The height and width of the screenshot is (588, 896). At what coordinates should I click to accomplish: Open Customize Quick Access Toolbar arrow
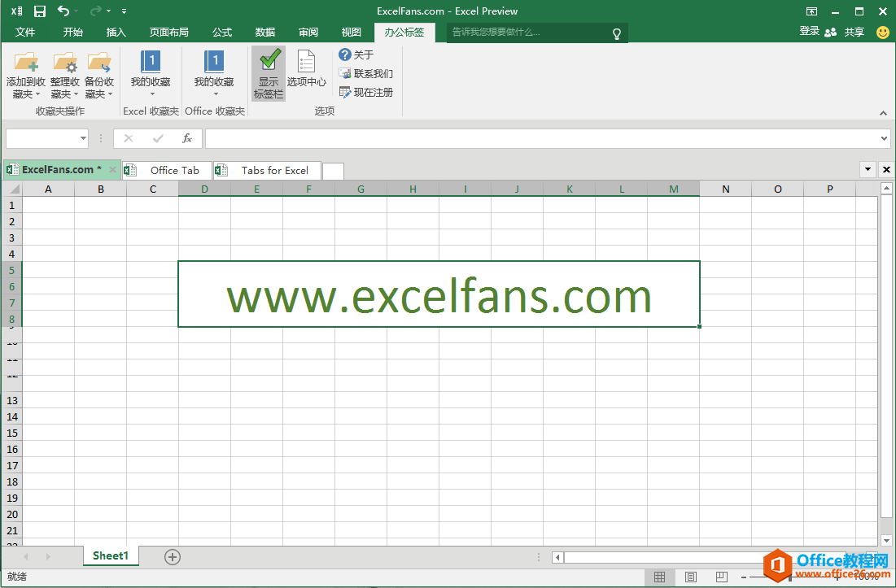tap(124, 11)
